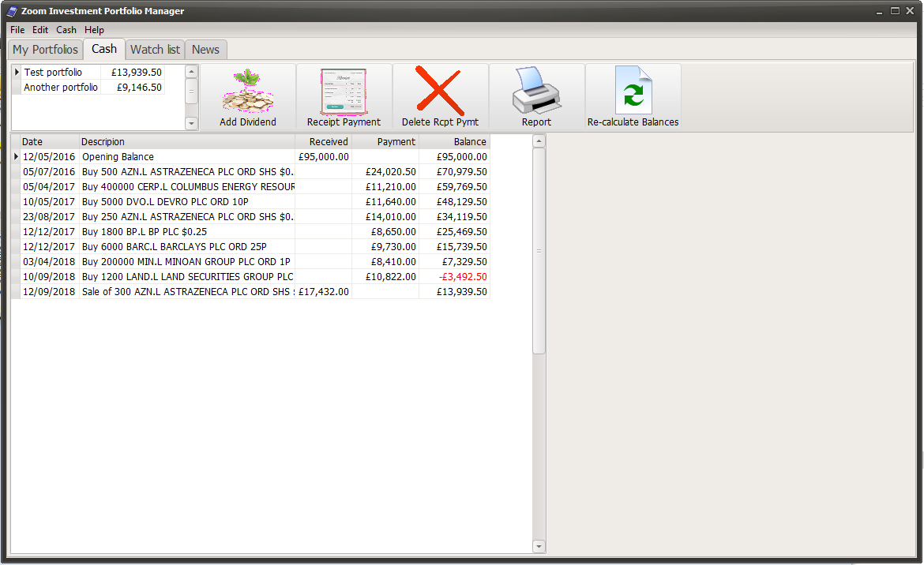
Task: Switch to the News tab
Action: (x=205, y=49)
